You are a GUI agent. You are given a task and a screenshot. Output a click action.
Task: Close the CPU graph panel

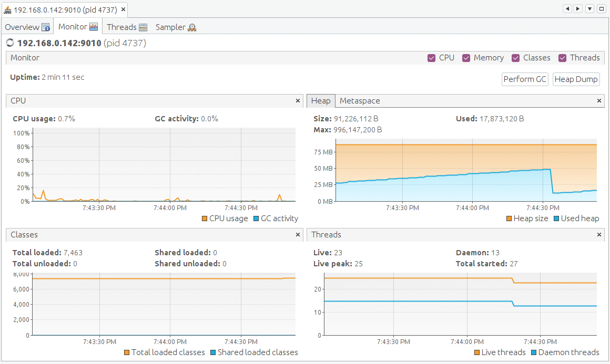pos(298,101)
